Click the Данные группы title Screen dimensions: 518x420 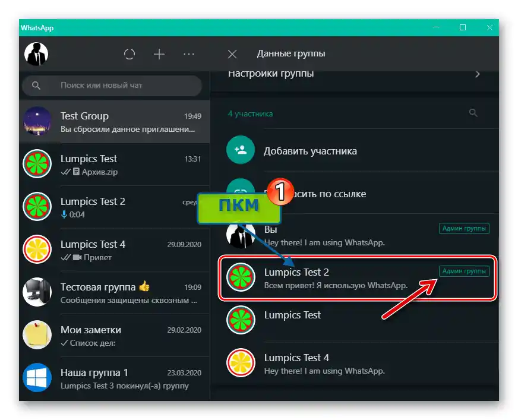point(291,53)
